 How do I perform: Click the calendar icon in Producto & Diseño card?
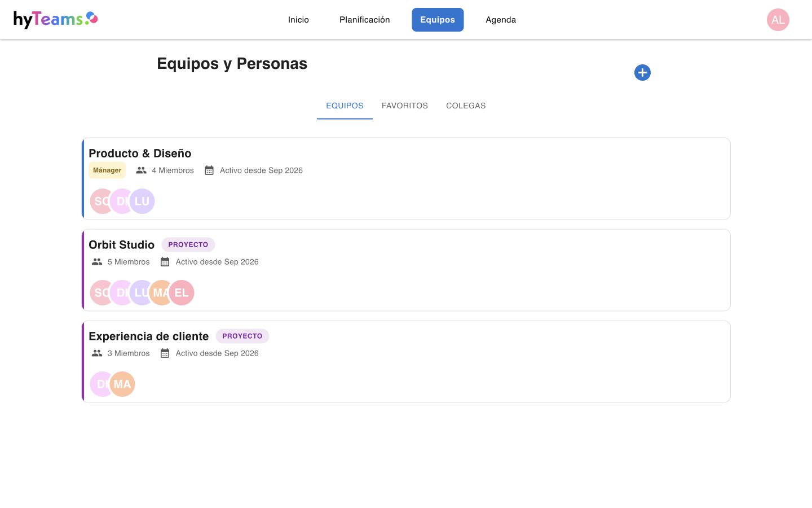click(x=209, y=170)
